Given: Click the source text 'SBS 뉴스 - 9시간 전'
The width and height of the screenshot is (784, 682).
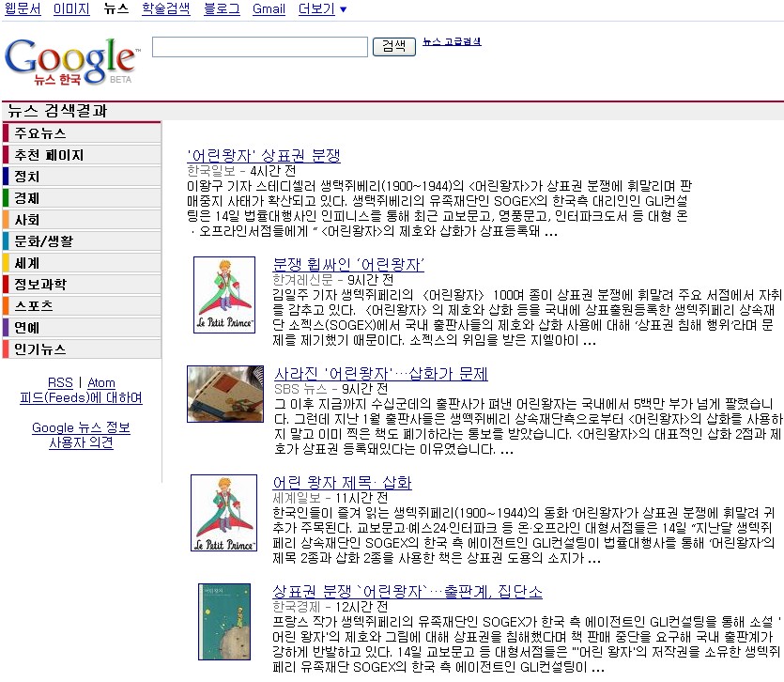Looking at the screenshot, I should [x=331, y=389].
